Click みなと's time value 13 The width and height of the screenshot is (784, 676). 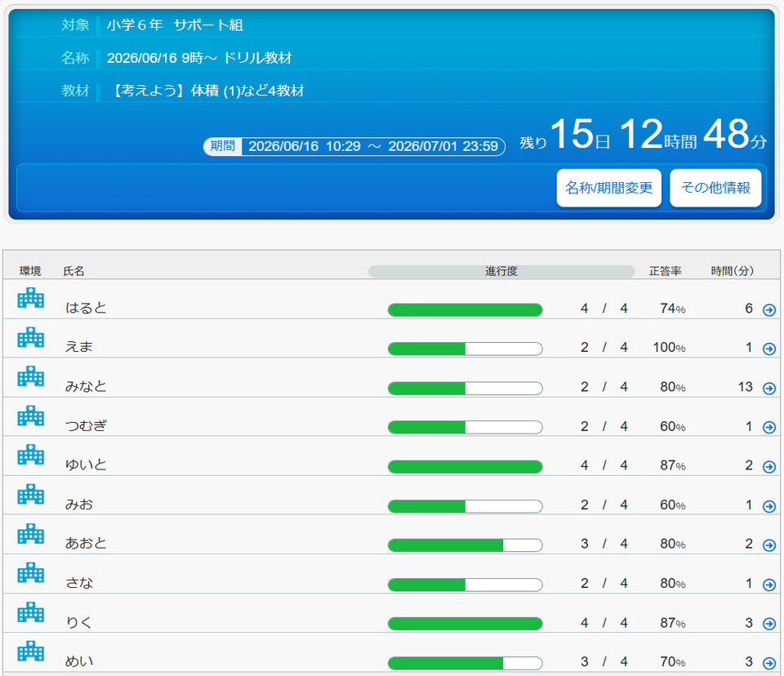[745, 386]
